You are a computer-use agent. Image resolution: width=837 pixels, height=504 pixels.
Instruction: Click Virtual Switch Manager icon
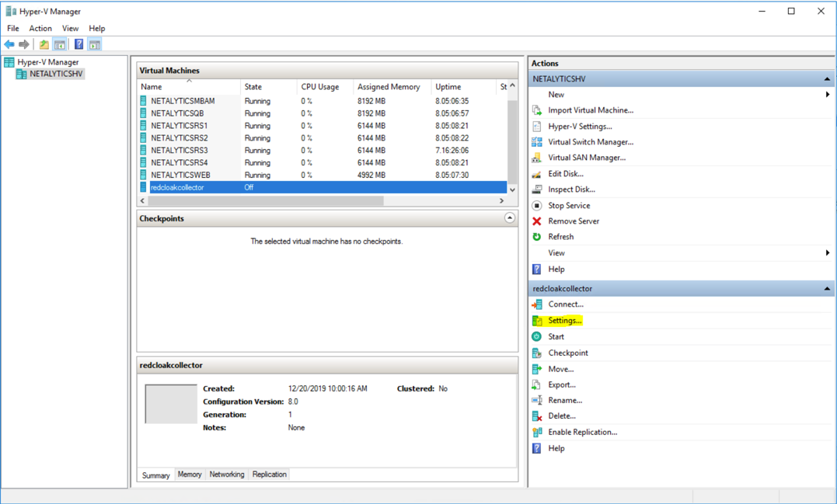point(537,142)
